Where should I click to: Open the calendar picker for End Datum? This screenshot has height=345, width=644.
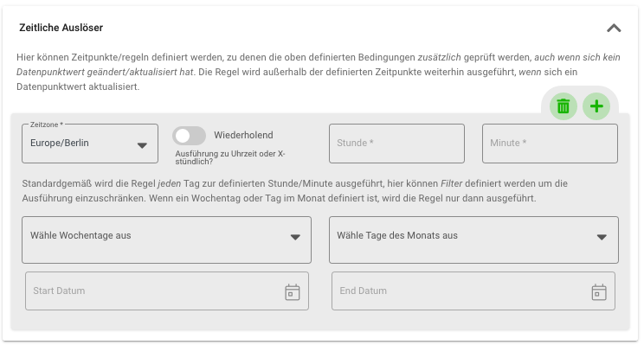[599, 292]
